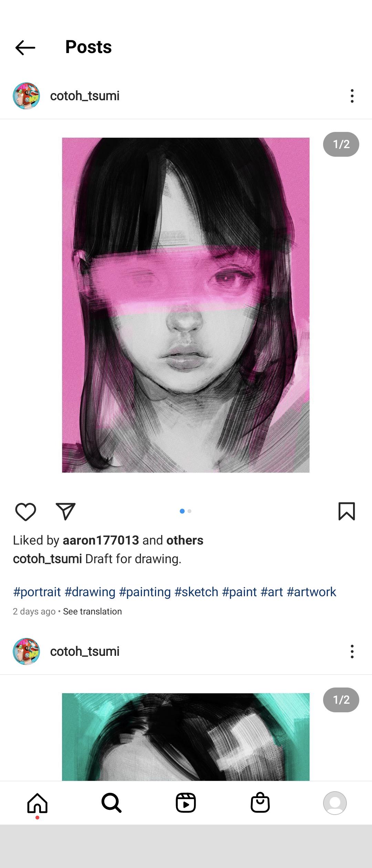Open three-dot menu for second cotoh_tsumi post
372x868 pixels.
(x=352, y=652)
